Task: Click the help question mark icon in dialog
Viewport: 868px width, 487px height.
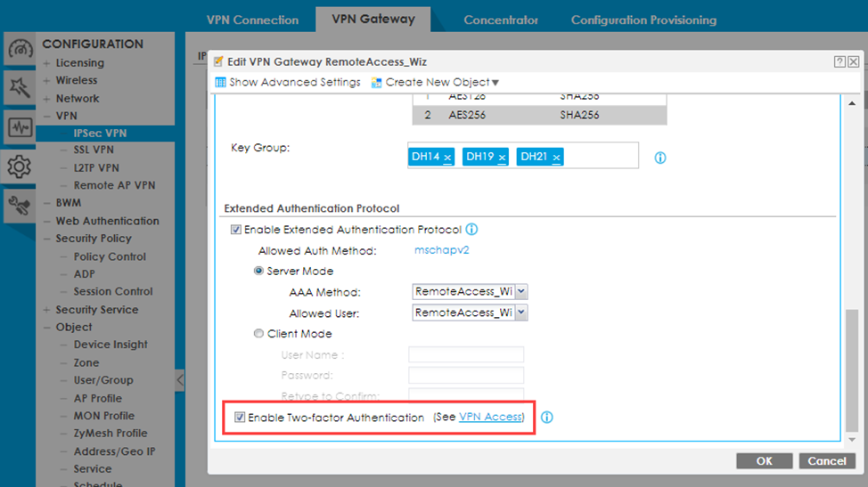Action: (x=839, y=61)
